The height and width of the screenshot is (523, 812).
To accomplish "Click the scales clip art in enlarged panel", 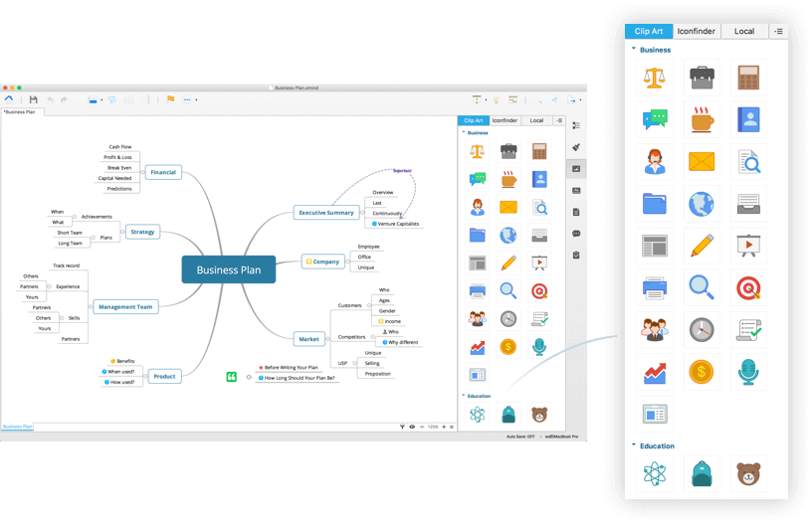I will [x=656, y=76].
